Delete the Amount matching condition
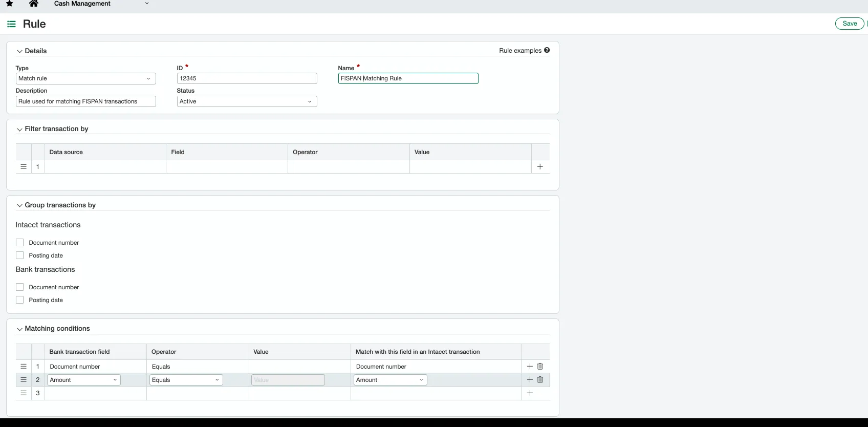The height and width of the screenshot is (427, 868). (540, 379)
